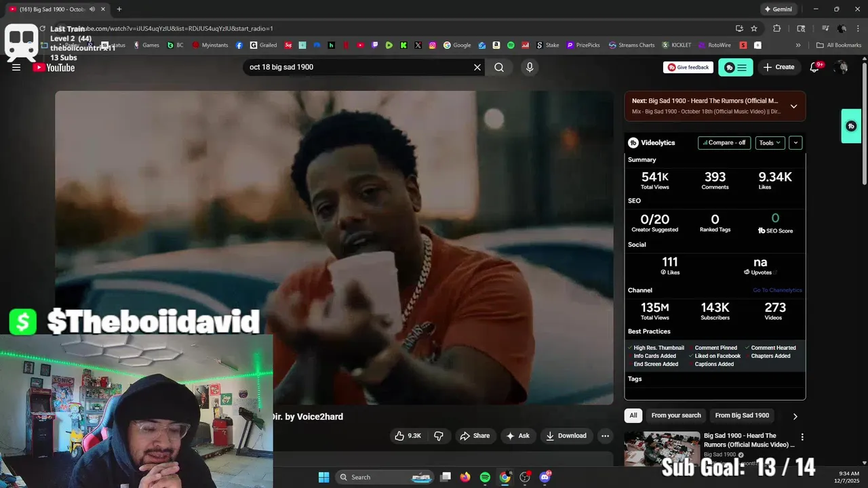Image resolution: width=868 pixels, height=488 pixels.
Task: Go to YouTube home via logo
Action: click(54, 67)
